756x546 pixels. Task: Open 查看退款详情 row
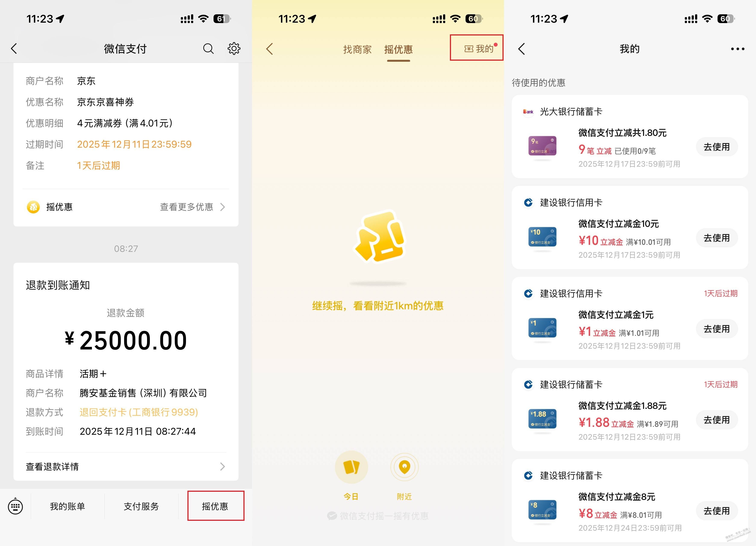point(126,466)
